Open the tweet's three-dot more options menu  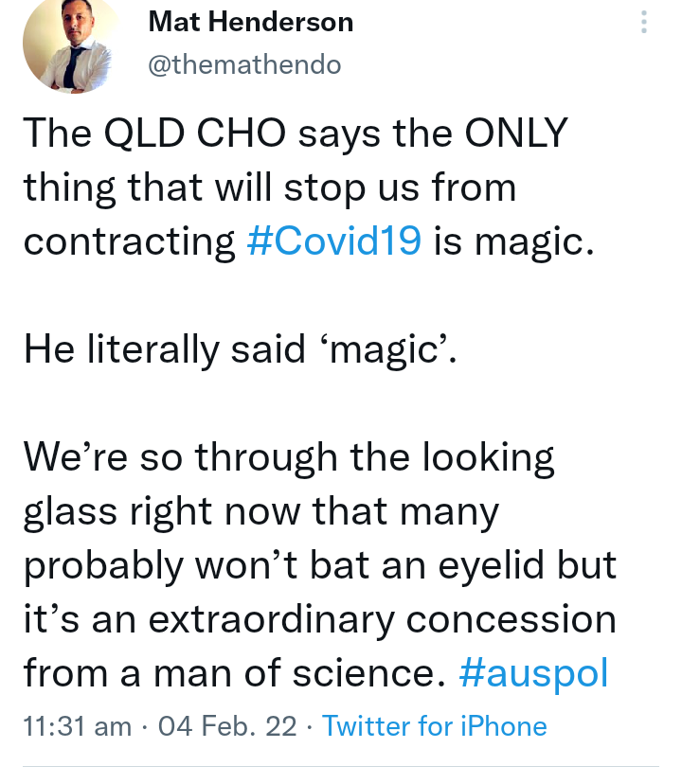(644, 23)
